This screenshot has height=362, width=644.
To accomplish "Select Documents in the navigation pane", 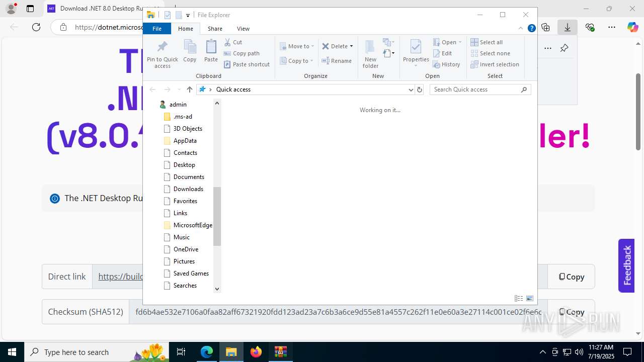I will [x=189, y=177].
